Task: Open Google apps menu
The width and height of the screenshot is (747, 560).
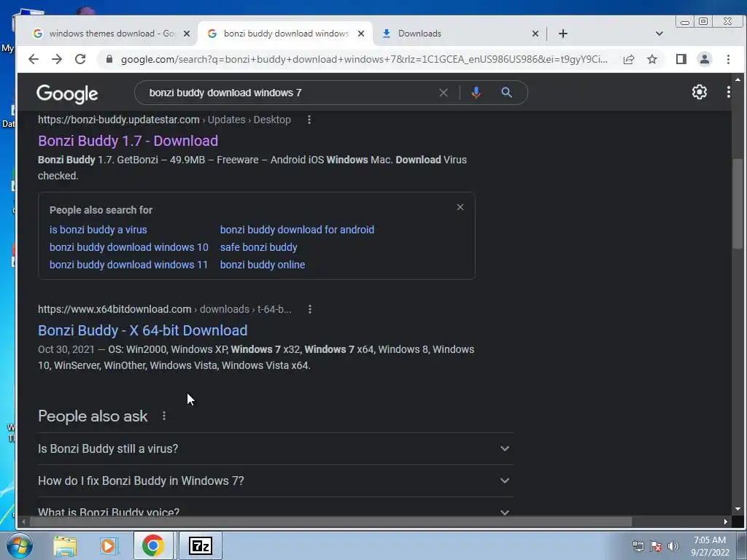Action: (x=729, y=92)
